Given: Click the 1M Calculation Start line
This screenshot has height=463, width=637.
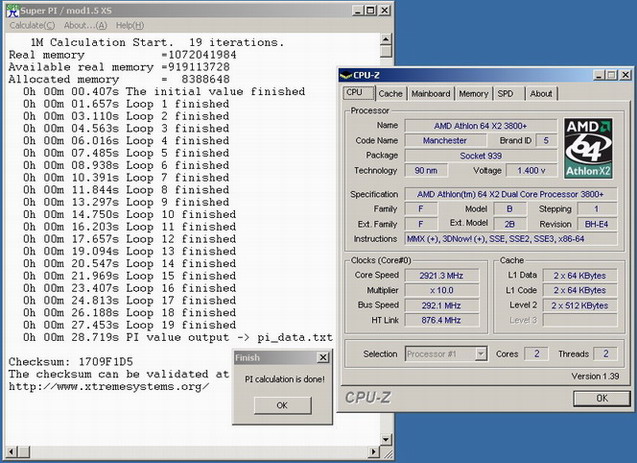Looking at the screenshot, I should [158, 42].
